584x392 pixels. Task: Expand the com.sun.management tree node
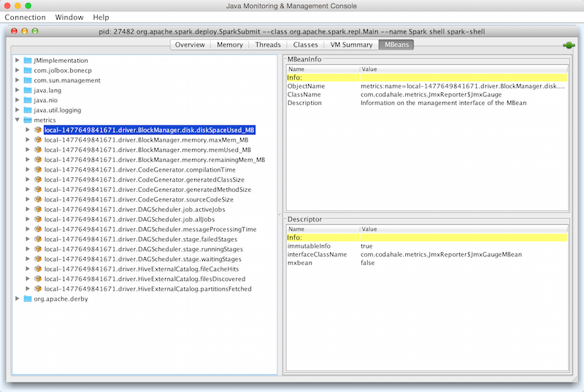(18, 80)
